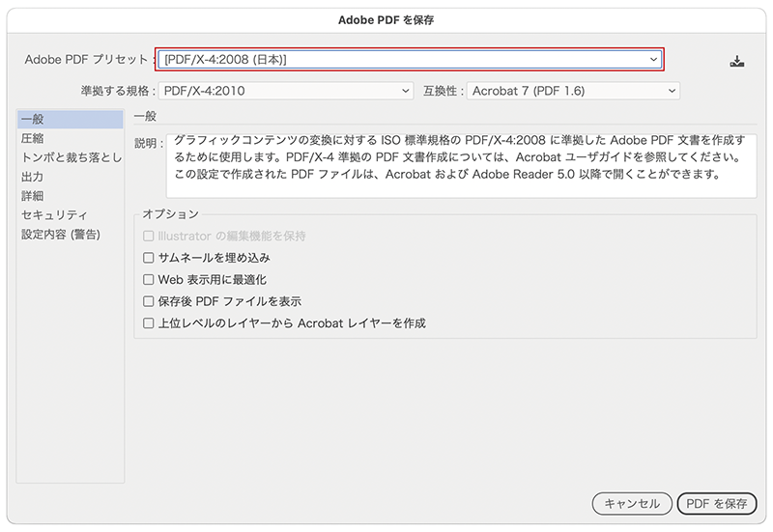
Task: Check Acrobat レイヤーを作成 option
Action: tap(149, 323)
